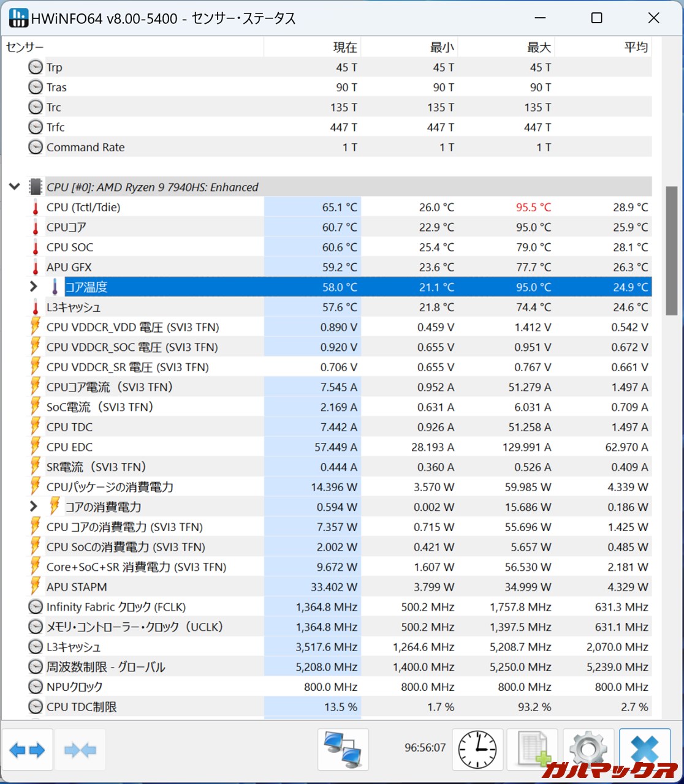
Task: Click the clock icon beside NPUクロック
Action: pos(36,687)
